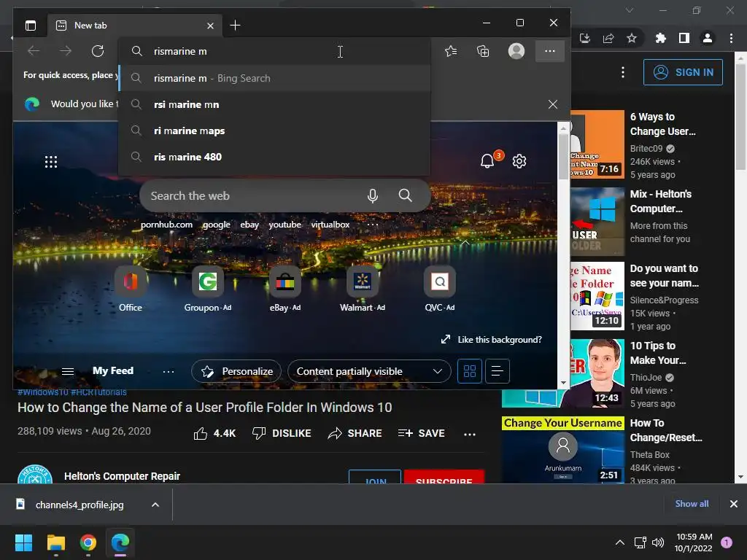Viewport: 747px width, 560px height.
Task: Bookmark the page with Chrome star icon
Action: tap(632, 38)
